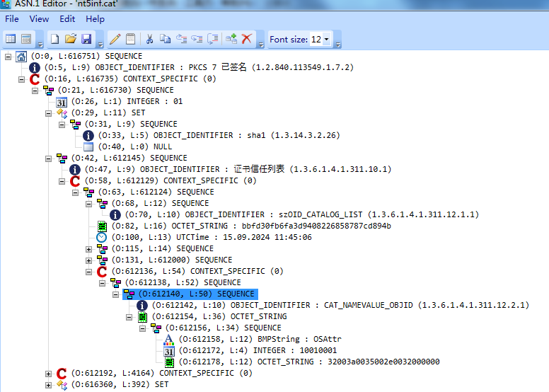This screenshot has width=549, height=392.
Task: Open options arrow after Font size toolbar
Action: pos(338,45)
